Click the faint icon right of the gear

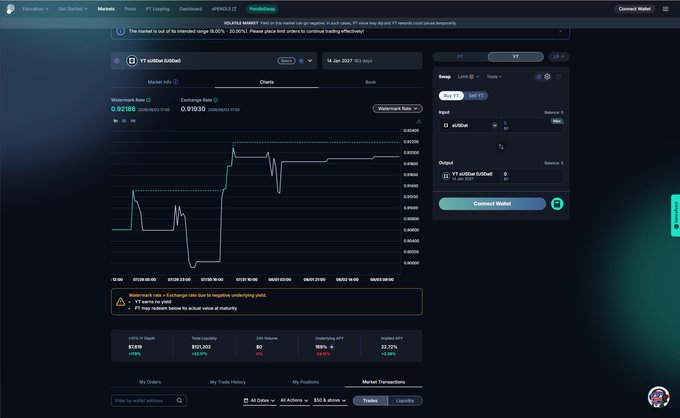coord(559,77)
